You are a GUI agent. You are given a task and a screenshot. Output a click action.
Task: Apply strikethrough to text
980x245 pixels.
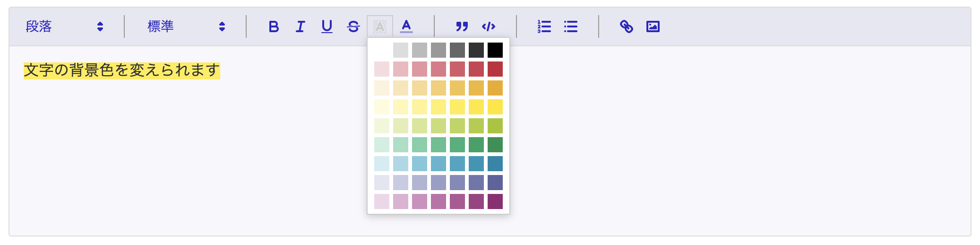point(353,26)
